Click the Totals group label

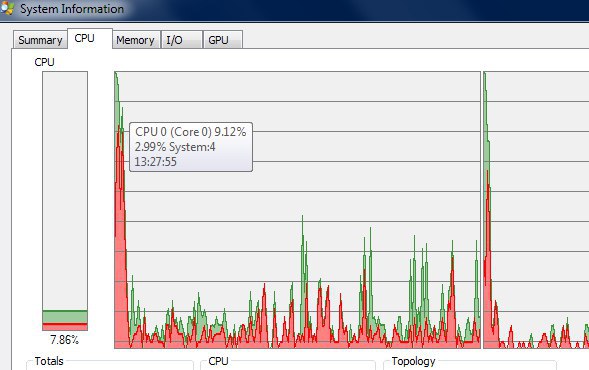point(49,361)
